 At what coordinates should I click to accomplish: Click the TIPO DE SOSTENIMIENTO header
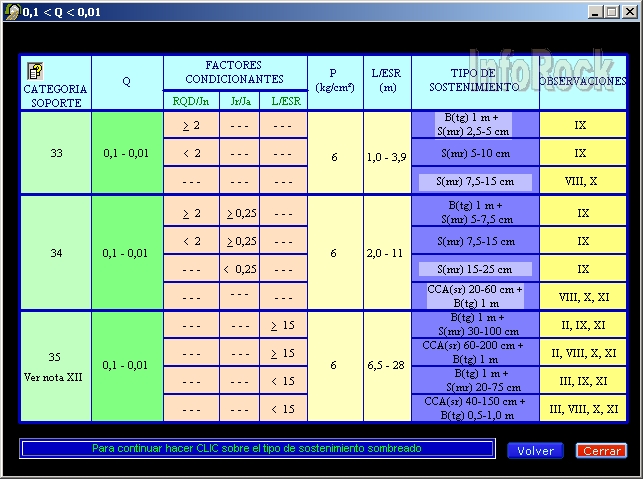[x=475, y=80]
